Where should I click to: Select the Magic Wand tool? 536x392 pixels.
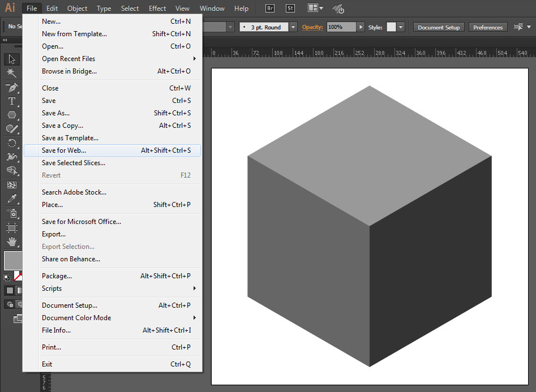[x=11, y=73]
